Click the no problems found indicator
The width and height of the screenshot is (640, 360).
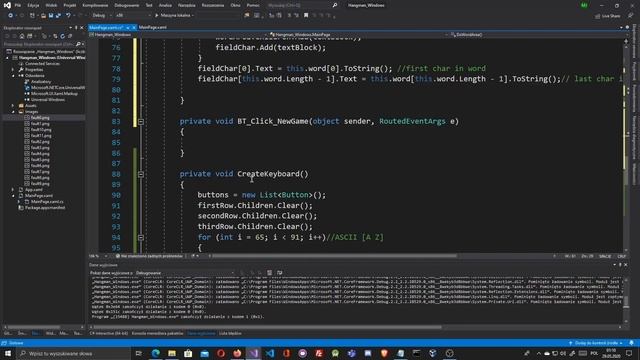point(149,256)
